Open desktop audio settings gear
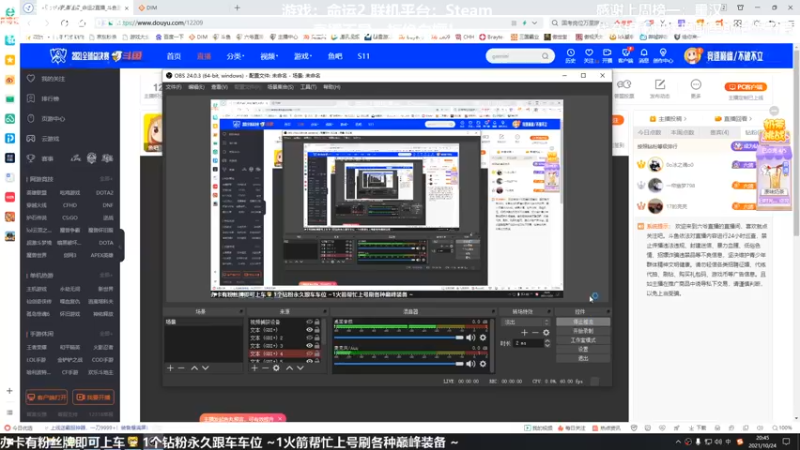800x450 pixels. [483, 337]
